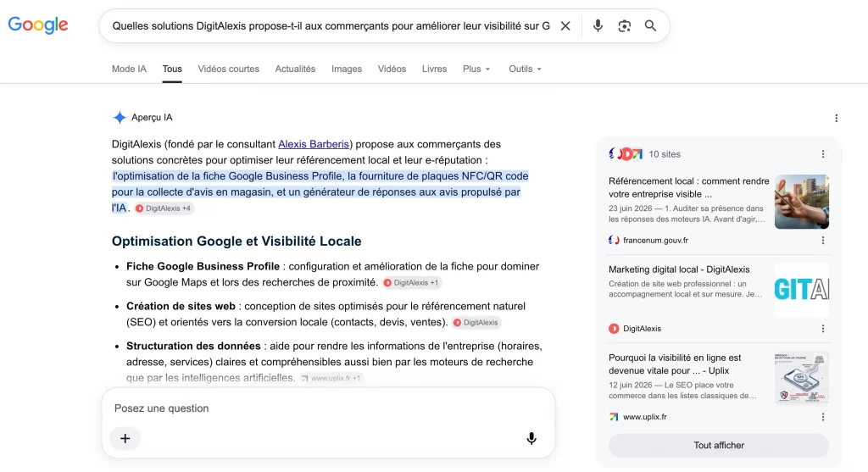Select the Tous tab
The height and width of the screenshot is (472, 868).
click(172, 69)
